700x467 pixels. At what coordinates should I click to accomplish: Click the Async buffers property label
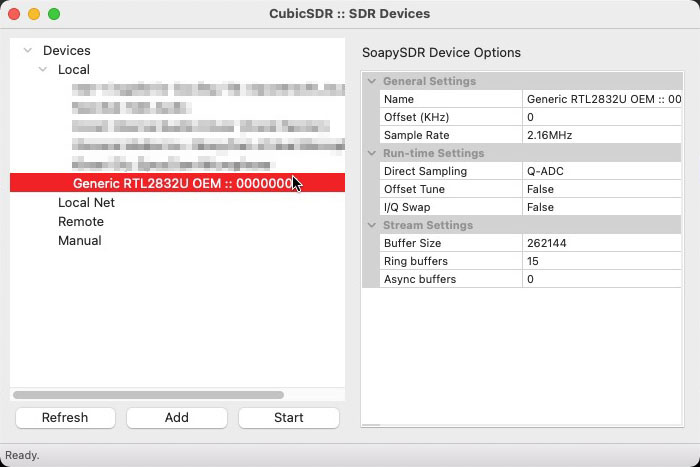420,279
